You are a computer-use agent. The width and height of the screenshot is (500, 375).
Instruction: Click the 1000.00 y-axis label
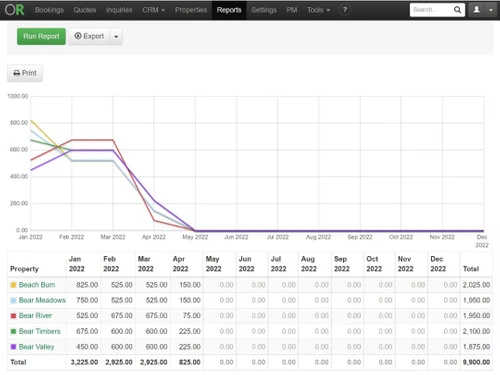click(x=18, y=96)
